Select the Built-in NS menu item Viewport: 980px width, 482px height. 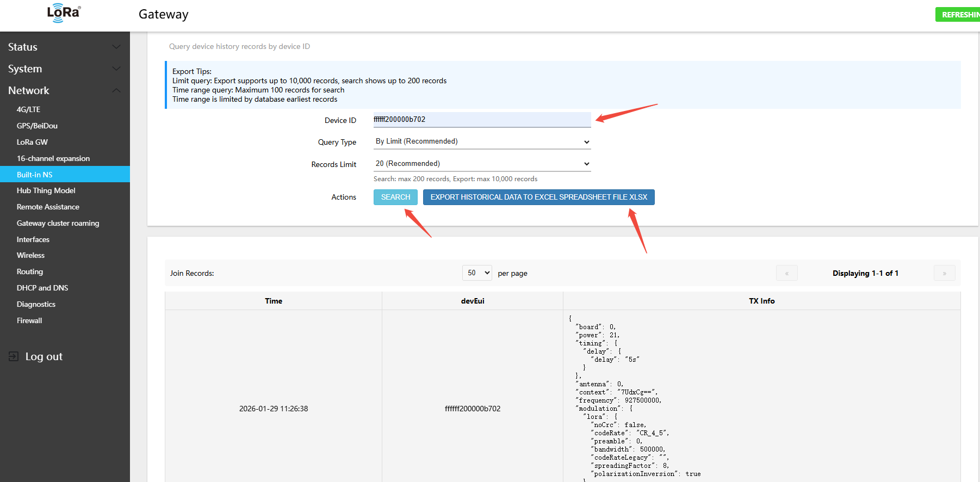coord(35,175)
